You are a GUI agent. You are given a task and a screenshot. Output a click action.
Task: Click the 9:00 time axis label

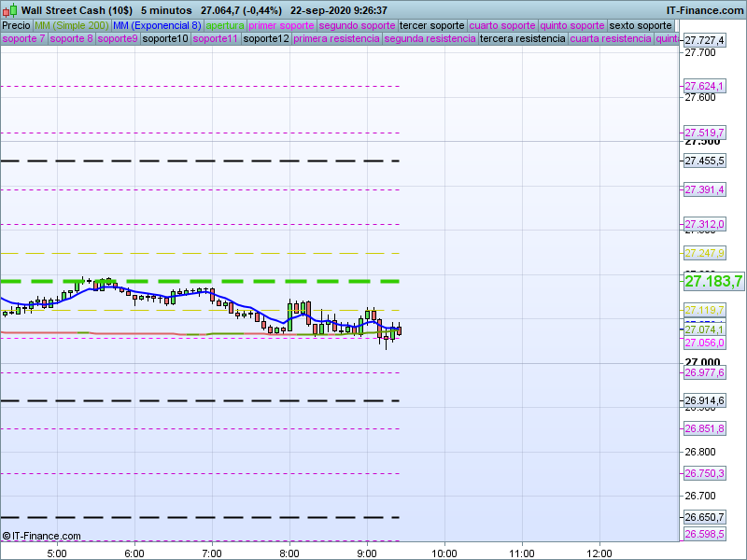point(367,553)
